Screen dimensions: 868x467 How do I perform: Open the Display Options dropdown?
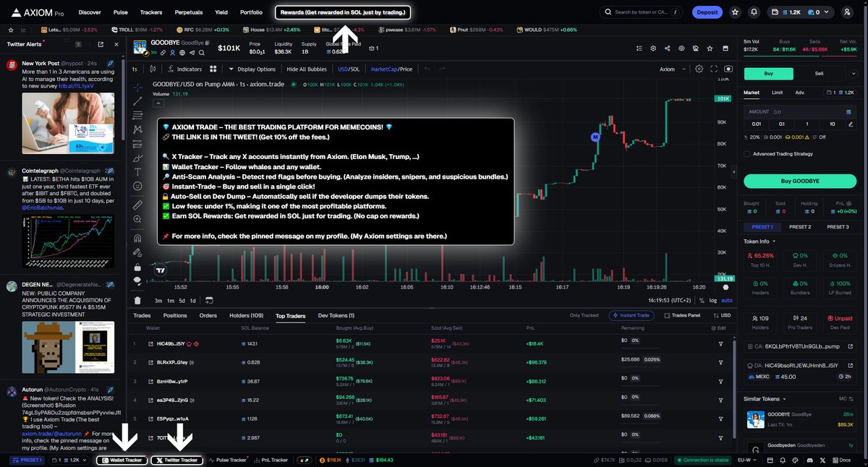click(252, 69)
